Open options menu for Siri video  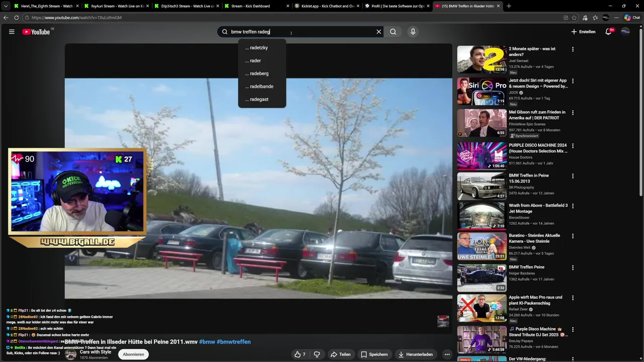573,81
